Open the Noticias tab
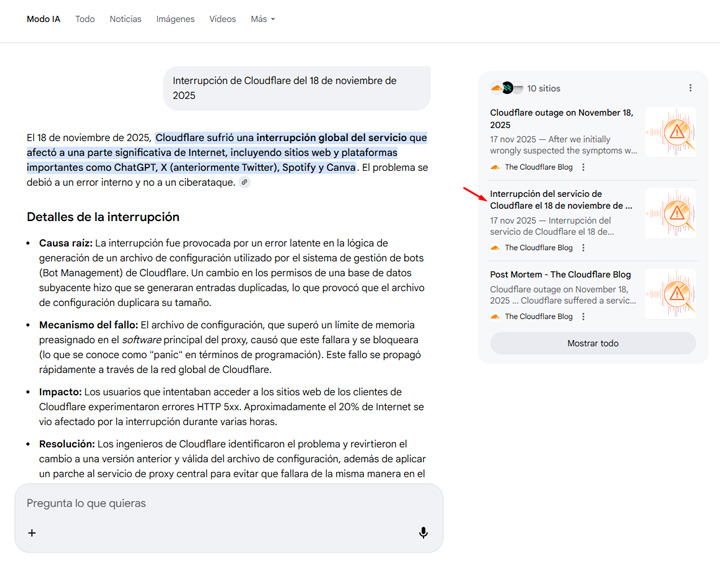 (x=125, y=19)
